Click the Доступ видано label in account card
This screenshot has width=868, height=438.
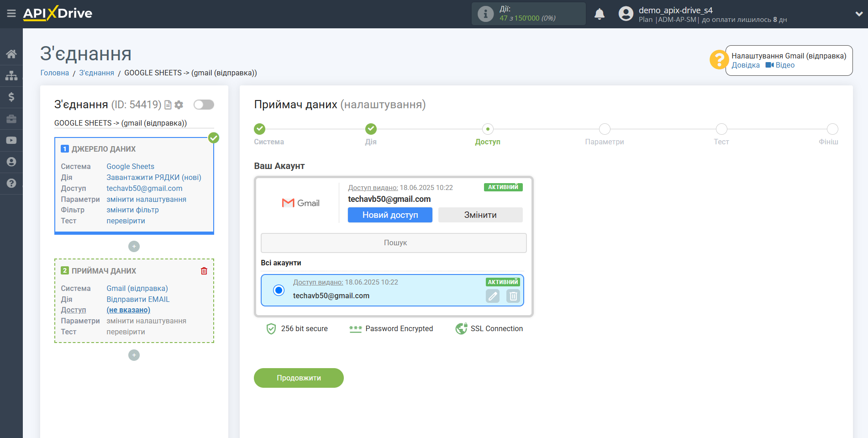[x=373, y=188]
